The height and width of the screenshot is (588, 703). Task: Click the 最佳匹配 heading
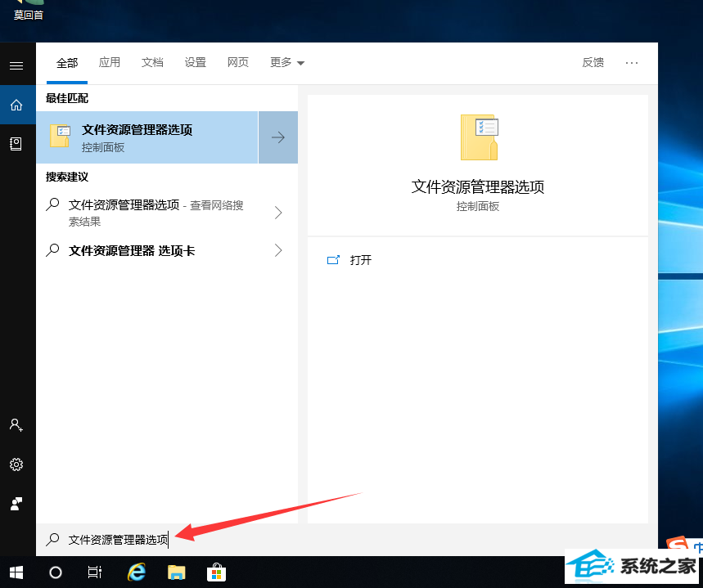(67, 98)
